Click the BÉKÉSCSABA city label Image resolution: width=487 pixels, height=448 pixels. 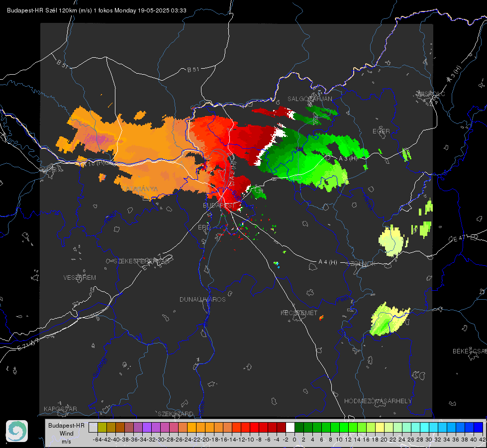(x=470, y=351)
